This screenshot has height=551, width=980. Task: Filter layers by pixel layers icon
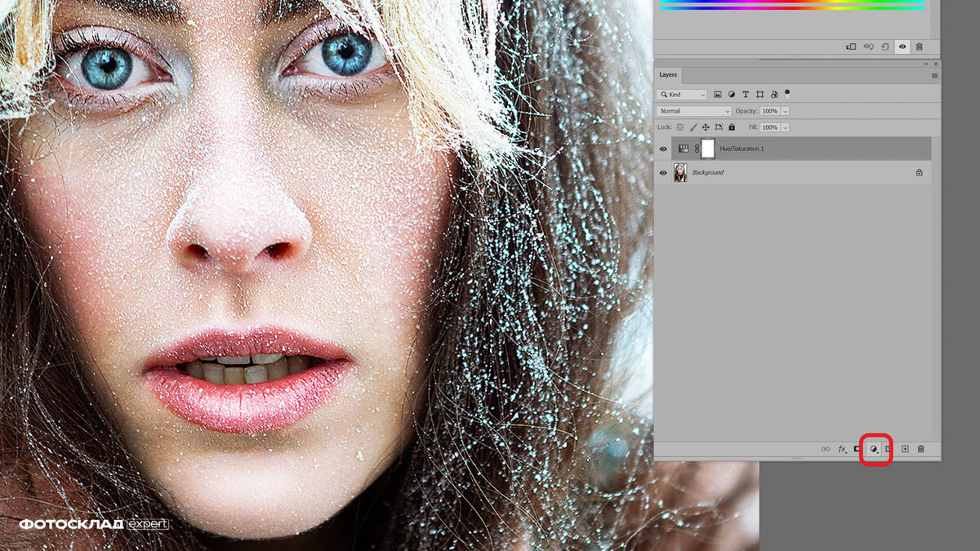pos(718,95)
